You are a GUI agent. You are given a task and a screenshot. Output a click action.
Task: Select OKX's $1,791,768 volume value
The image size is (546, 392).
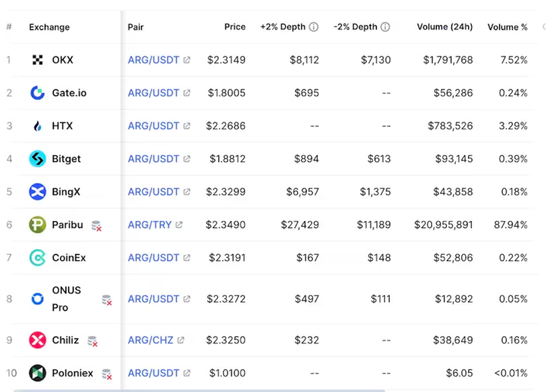pyautogui.click(x=448, y=60)
